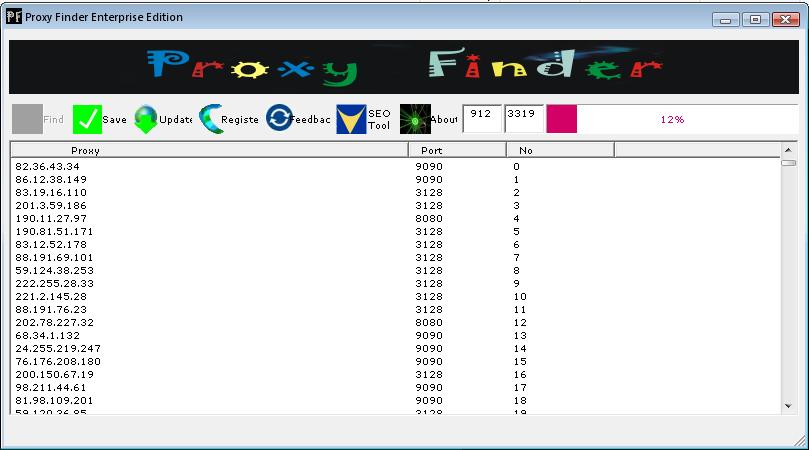
Task: Click the window resize grip corner
Action: 801,440
